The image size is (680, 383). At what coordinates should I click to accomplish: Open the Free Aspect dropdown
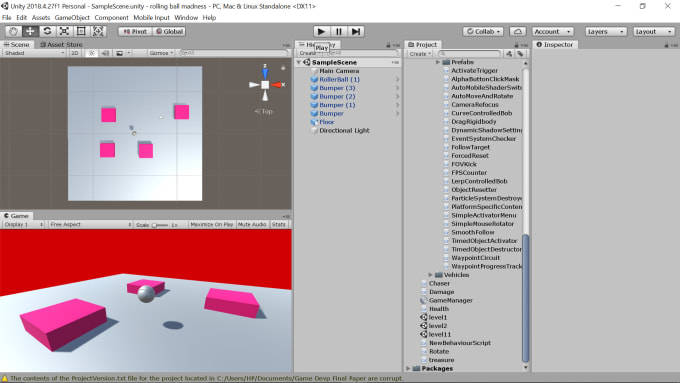point(90,225)
